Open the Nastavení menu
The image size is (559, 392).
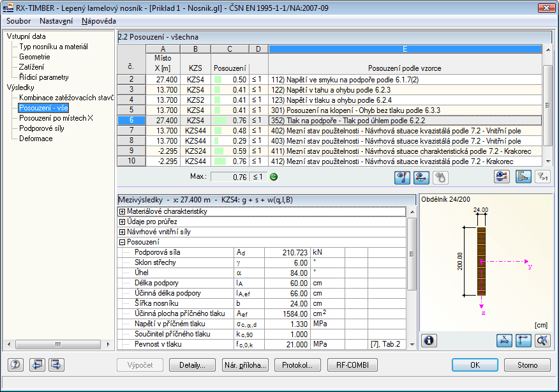pyautogui.click(x=56, y=21)
